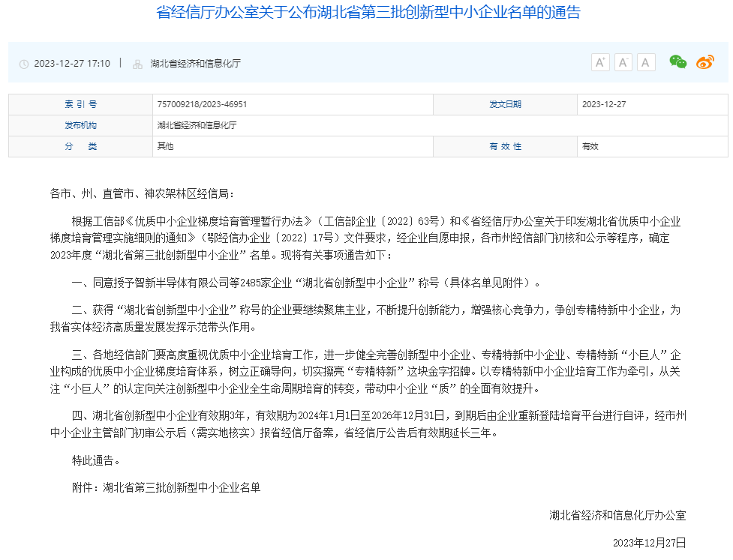The image size is (733, 560).
Task: Select index number 757009218/2023-46951
Action: [202, 104]
